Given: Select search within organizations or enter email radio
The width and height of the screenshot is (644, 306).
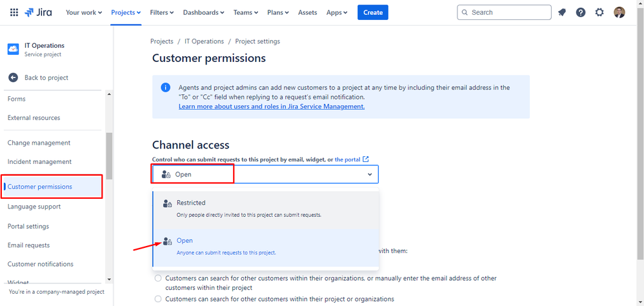Looking at the screenshot, I should click(x=158, y=278).
